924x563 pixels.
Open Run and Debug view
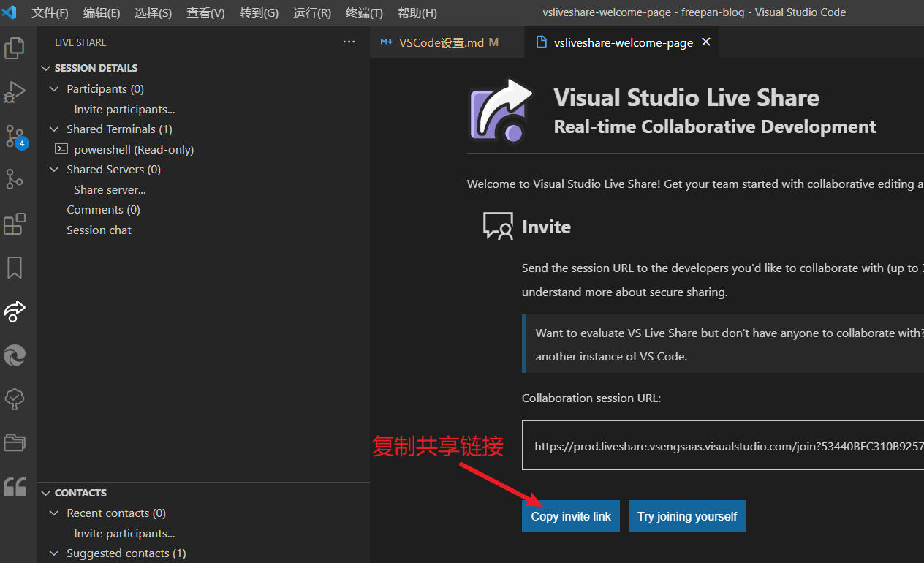pos(15,92)
